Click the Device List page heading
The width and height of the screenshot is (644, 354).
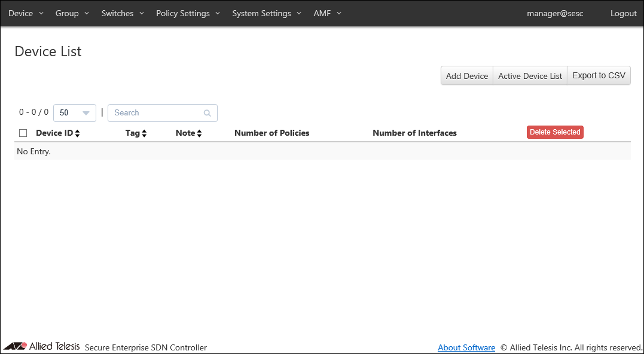(48, 51)
